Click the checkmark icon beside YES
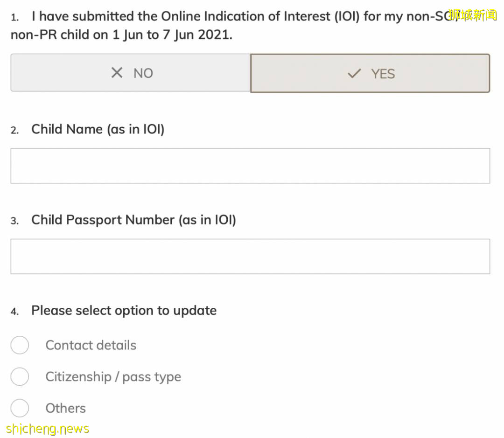Image resolution: width=504 pixels, height=438 pixels. [355, 74]
